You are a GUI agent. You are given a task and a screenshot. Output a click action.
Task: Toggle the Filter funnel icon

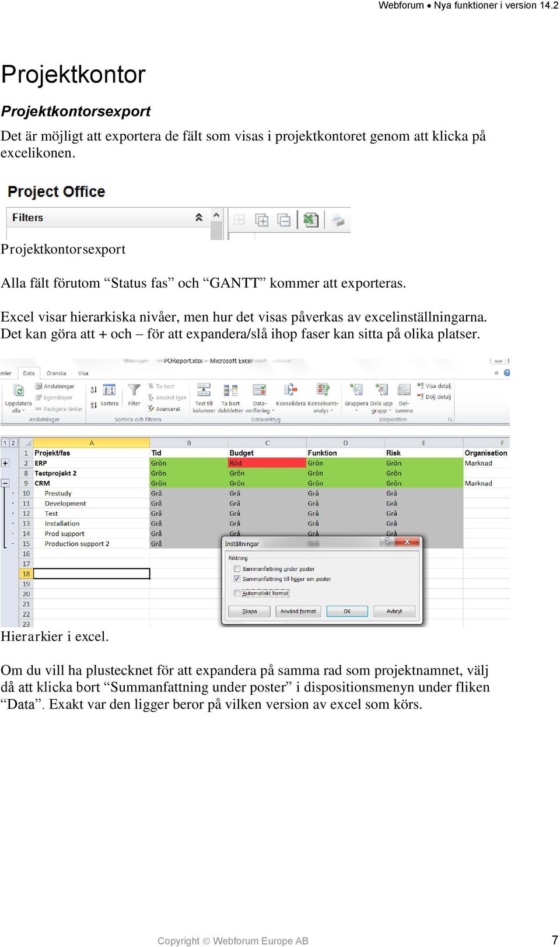pos(134,390)
